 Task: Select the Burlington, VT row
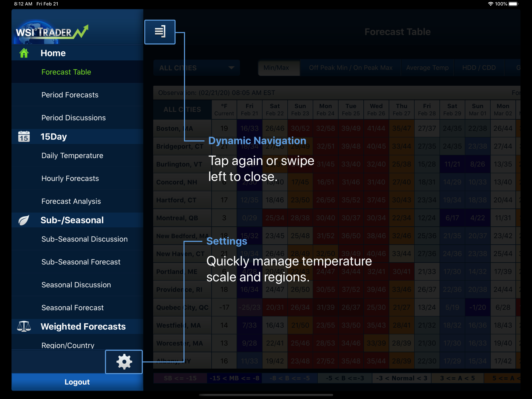(x=182, y=164)
